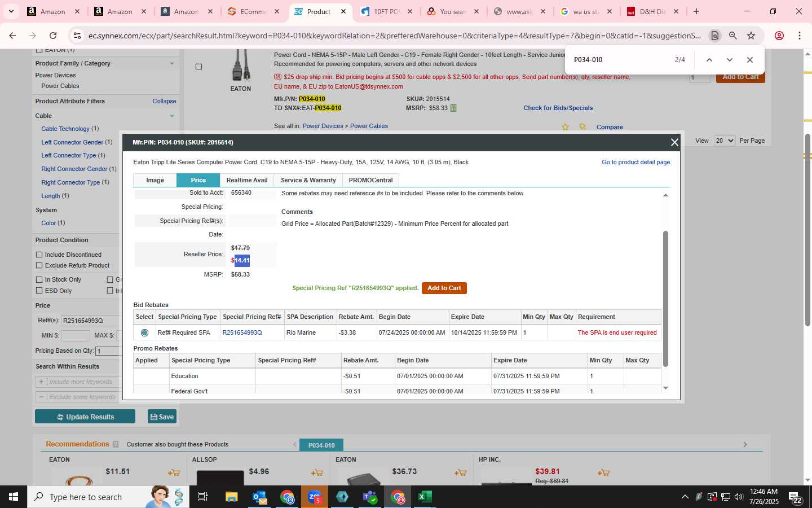
Task: Open a new browser tab
Action: tap(696, 11)
